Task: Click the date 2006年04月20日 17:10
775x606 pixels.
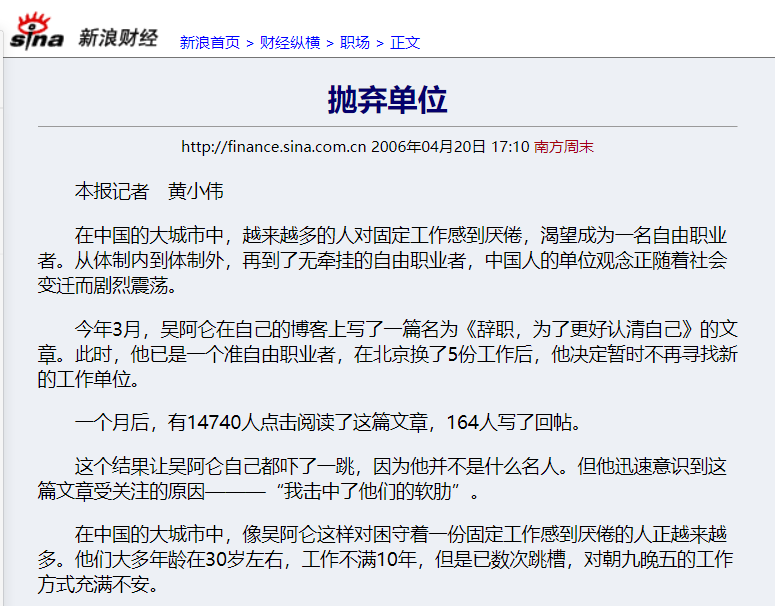Action: pos(450,147)
